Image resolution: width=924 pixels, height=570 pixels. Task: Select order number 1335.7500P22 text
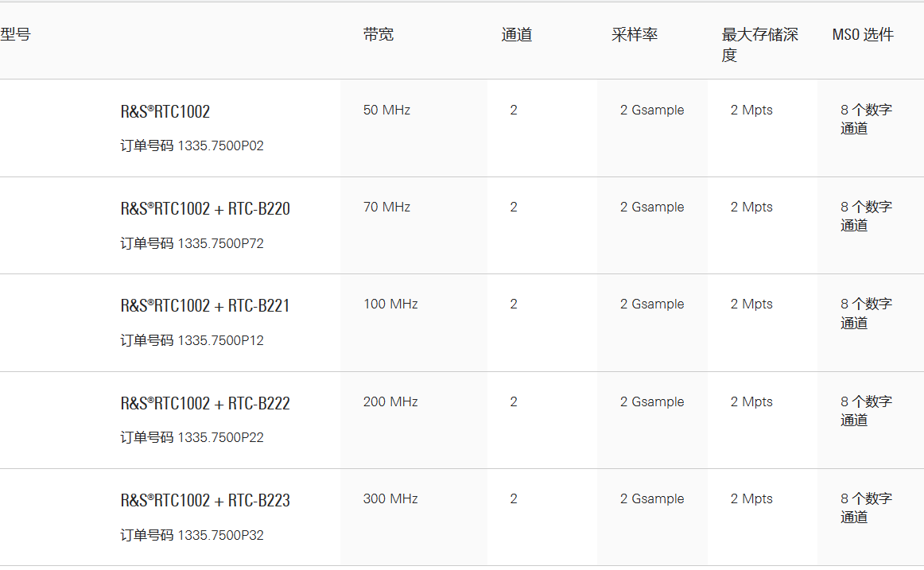220,438
